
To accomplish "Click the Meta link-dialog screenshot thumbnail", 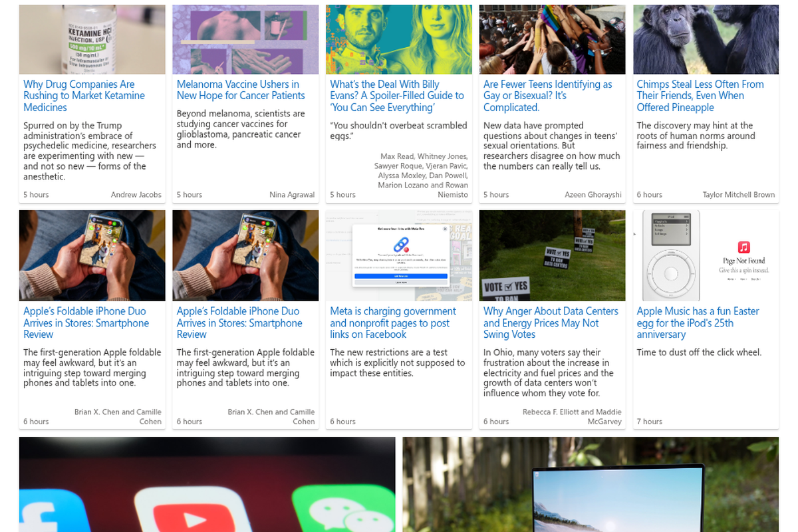I will pyautogui.click(x=399, y=255).
